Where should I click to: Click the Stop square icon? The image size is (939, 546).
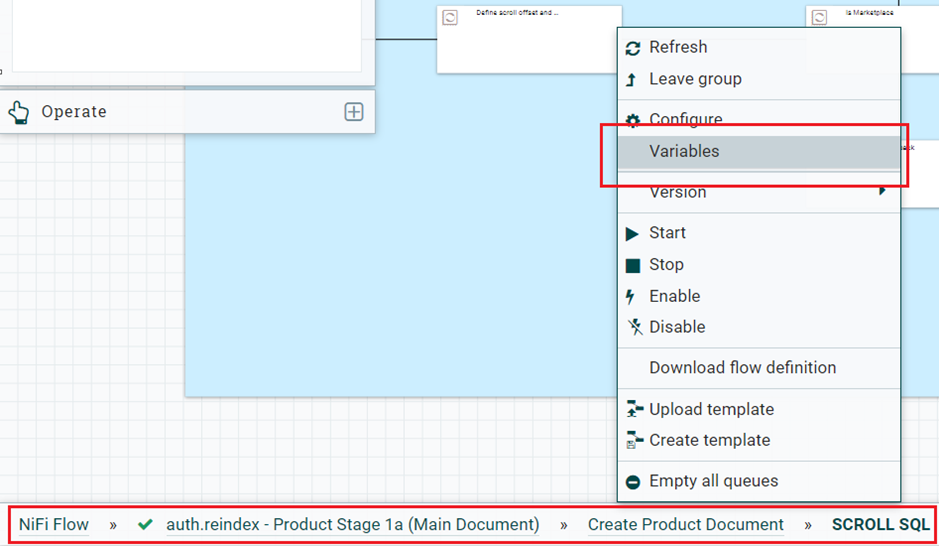coord(632,265)
